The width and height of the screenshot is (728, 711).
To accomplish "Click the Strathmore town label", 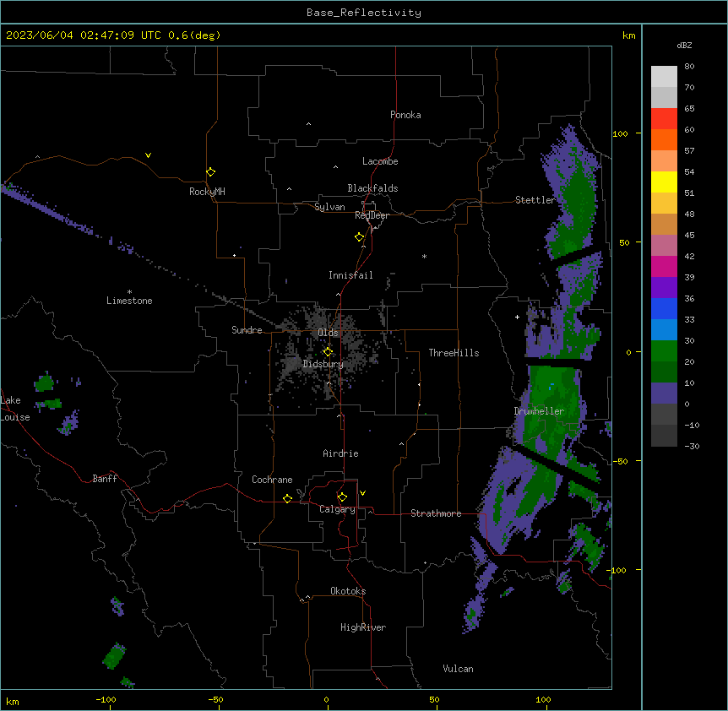I will click(436, 513).
